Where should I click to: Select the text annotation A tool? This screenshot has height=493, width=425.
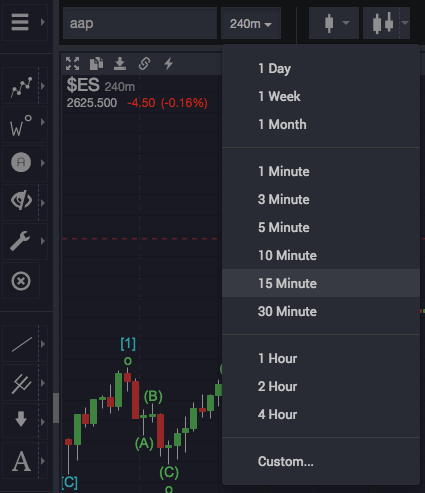[x=21, y=461]
